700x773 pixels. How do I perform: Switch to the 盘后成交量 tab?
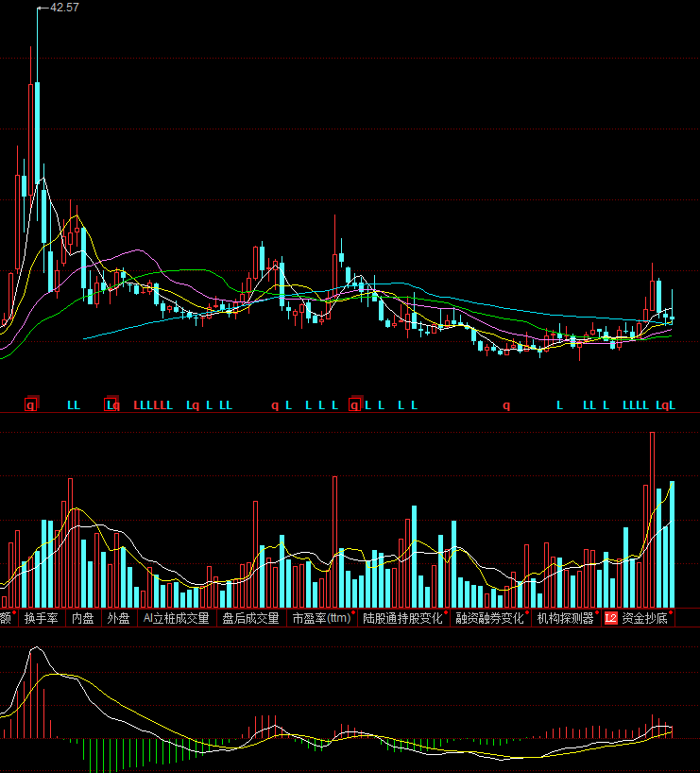pyautogui.click(x=251, y=618)
